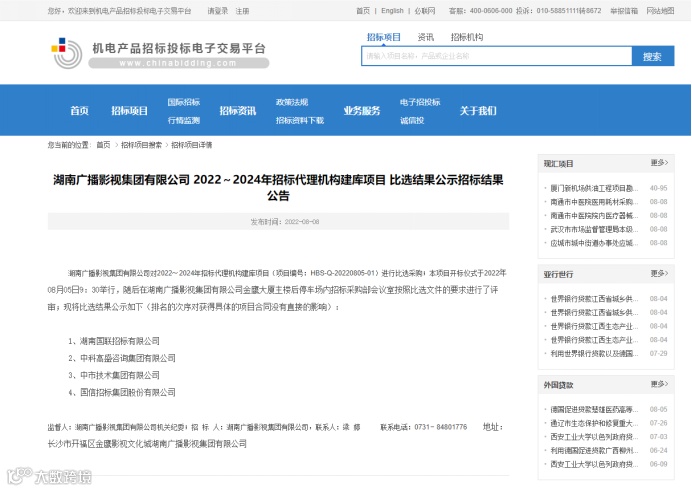The height and width of the screenshot is (491, 692).
Task: Open 武汉市市场监督管理局 listing
Action: click(x=594, y=229)
